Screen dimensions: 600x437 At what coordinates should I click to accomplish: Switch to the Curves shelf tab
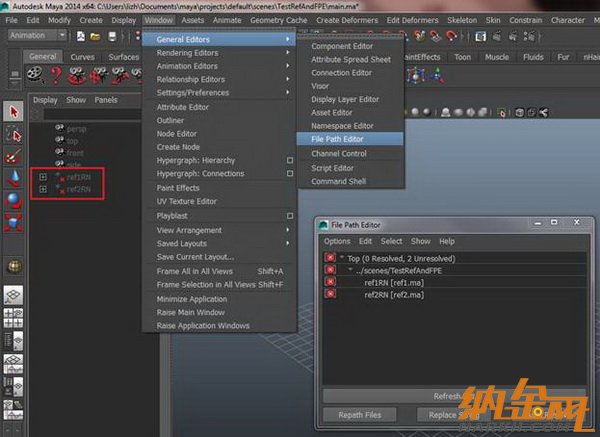point(82,57)
